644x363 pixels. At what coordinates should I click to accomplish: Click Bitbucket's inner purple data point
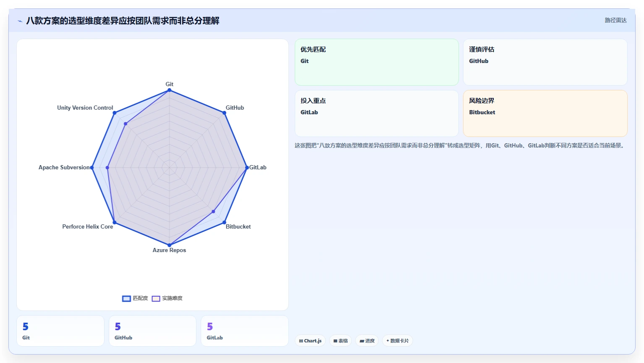pyautogui.click(x=213, y=211)
